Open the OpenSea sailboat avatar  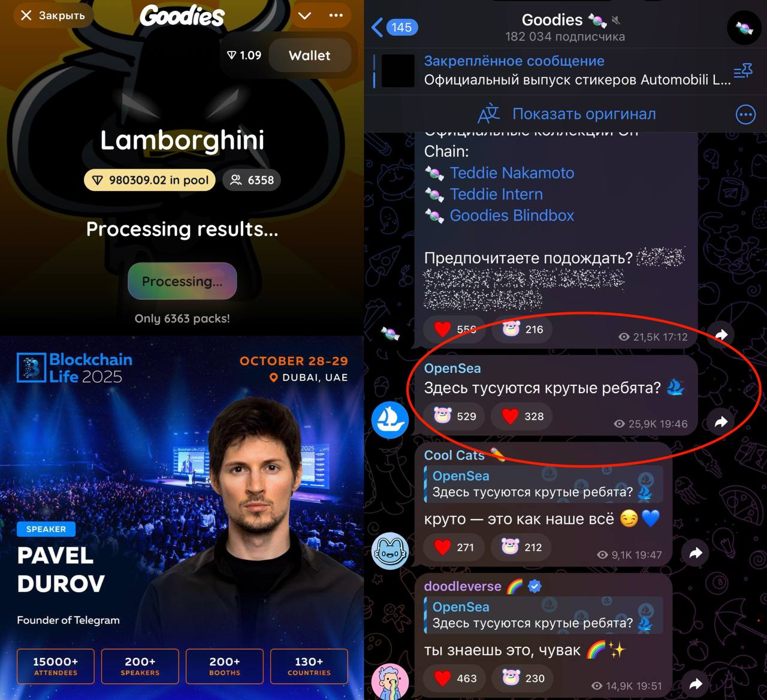point(390,420)
